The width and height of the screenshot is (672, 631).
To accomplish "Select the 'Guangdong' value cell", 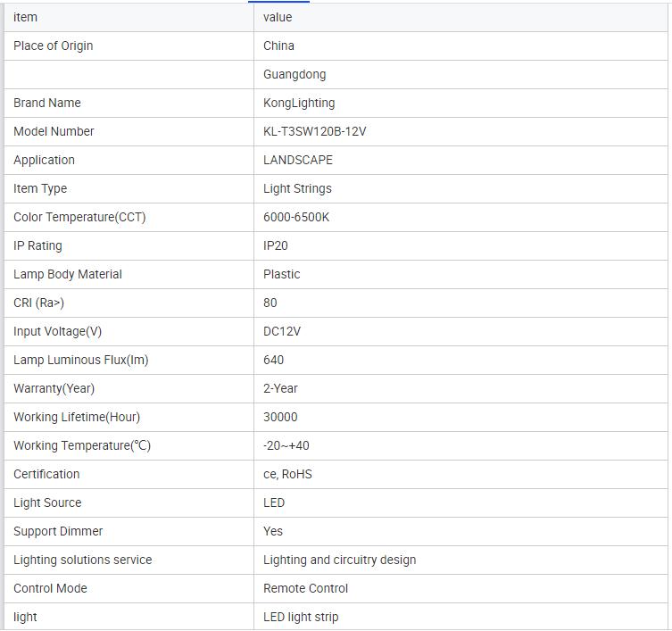I will [295, 74].
